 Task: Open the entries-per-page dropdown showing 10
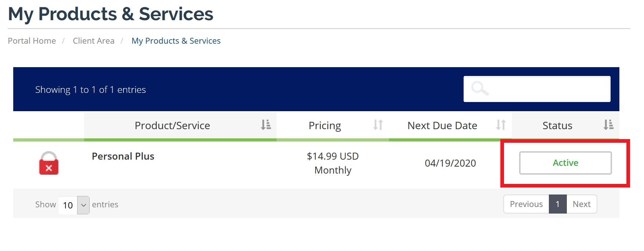point(74,205)
